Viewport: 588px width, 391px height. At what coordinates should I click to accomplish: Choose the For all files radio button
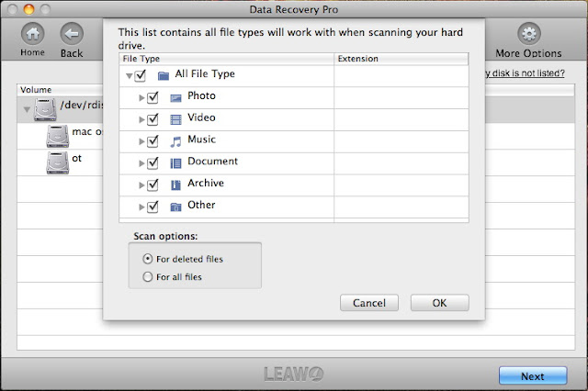pos(147,276)
